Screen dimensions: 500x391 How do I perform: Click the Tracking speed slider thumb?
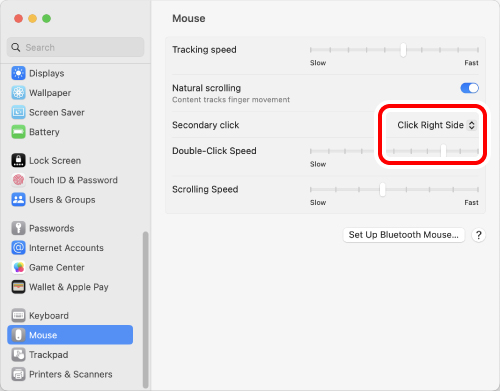tap(403, 50)
